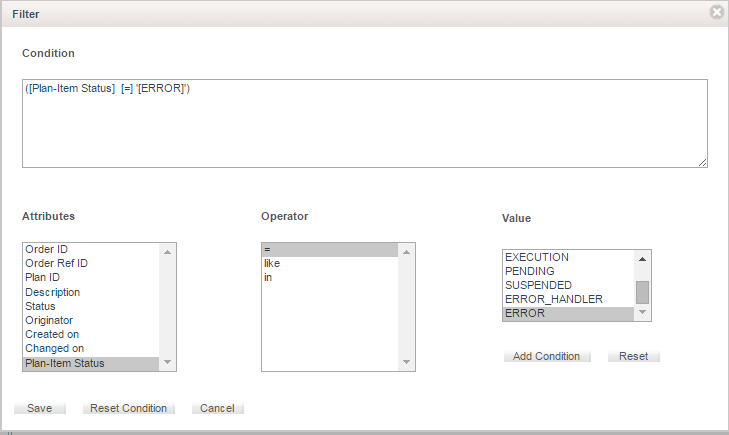Pick Originator from Attributes list
729x435 pixels.
point(49,320)
